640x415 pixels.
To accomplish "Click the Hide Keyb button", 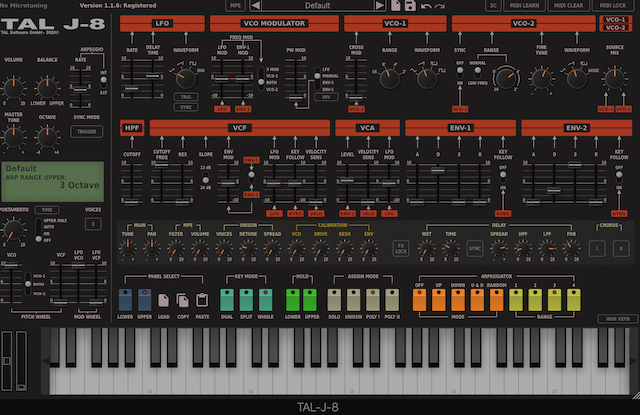I will [x=618, y=319].
